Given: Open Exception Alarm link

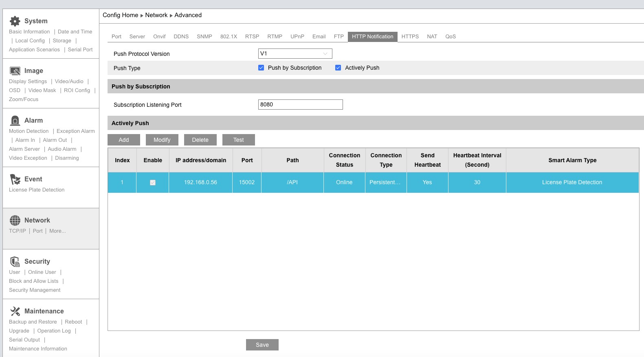Looking at the screenshot, I should 76,131.
